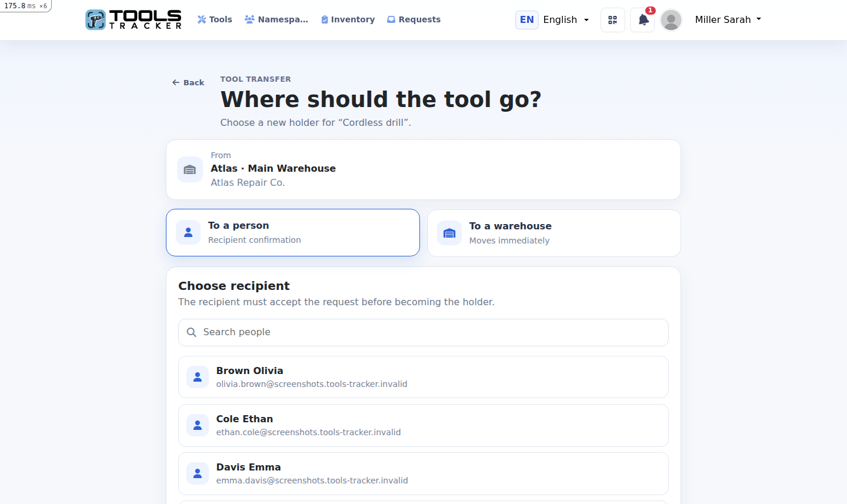Go back using the Back link
Screen dimensions: 847x504
pos(188,82)
